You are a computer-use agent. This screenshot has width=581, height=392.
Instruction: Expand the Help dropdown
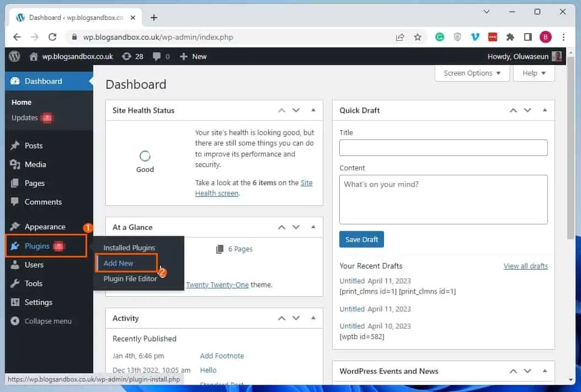534,73
